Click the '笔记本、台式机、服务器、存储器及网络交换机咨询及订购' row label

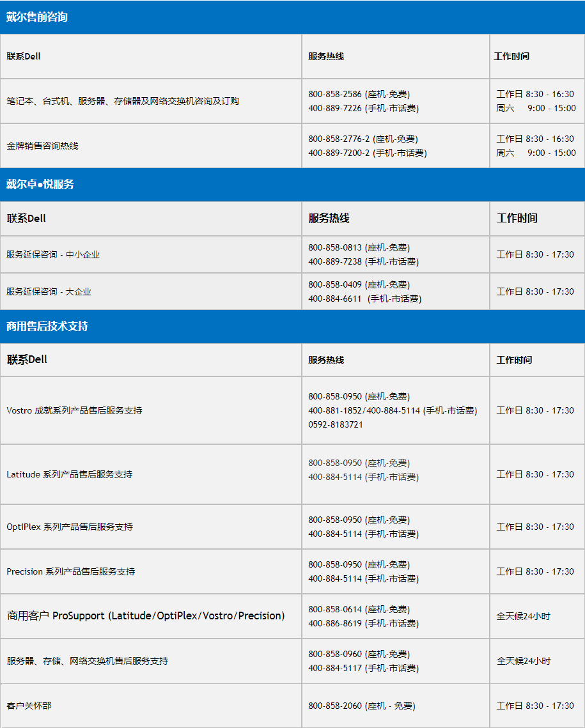pos(123,101)
